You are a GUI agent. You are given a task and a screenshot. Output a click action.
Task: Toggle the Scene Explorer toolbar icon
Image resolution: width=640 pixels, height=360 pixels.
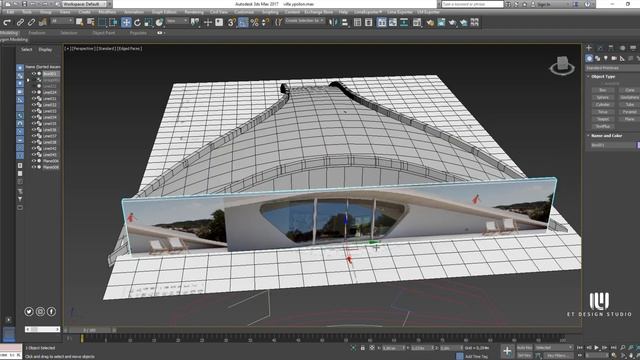point(358,22)
